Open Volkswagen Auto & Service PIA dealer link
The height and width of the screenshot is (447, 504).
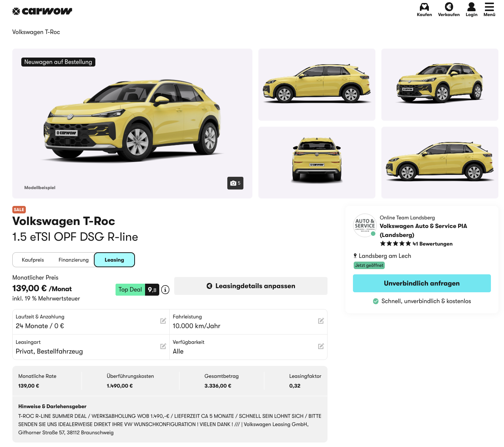(423, 231)
